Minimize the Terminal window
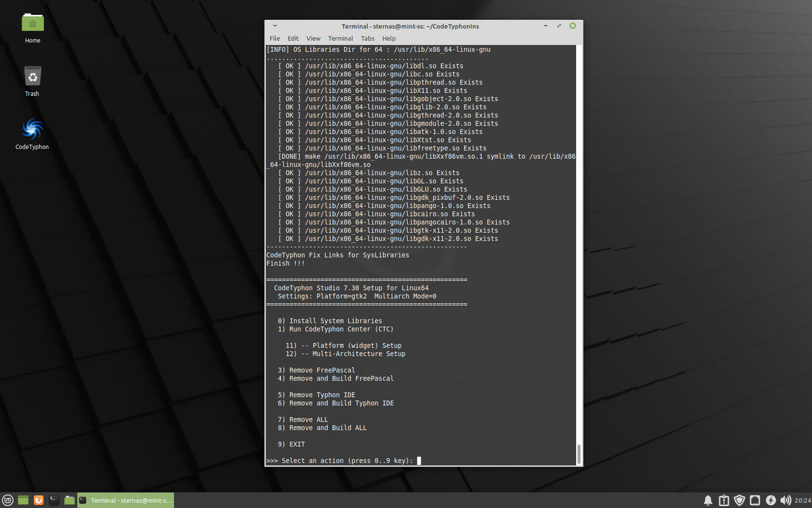Screen dimensions: 812x508 pyautogui.click(x=546, y=26)
